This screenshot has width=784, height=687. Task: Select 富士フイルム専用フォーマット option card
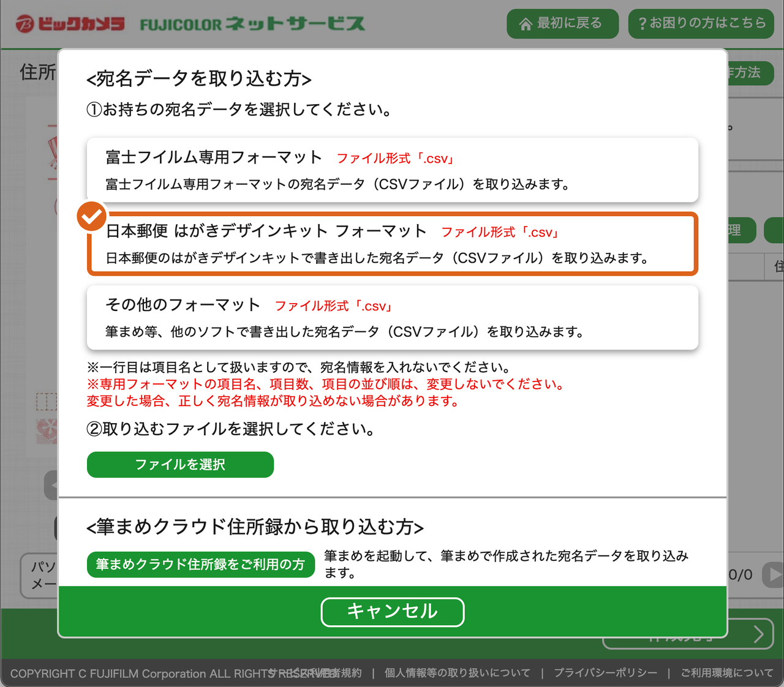tap(392, 170)
